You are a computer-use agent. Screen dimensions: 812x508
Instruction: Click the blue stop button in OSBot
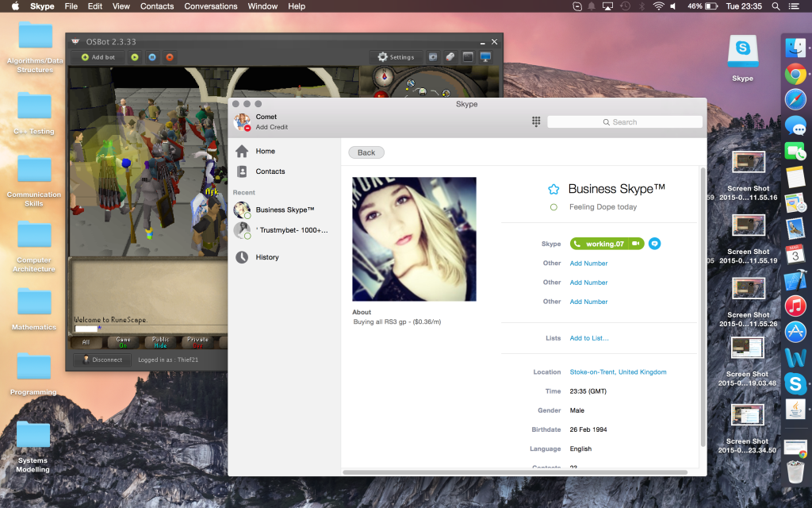[x=152, y=57]
